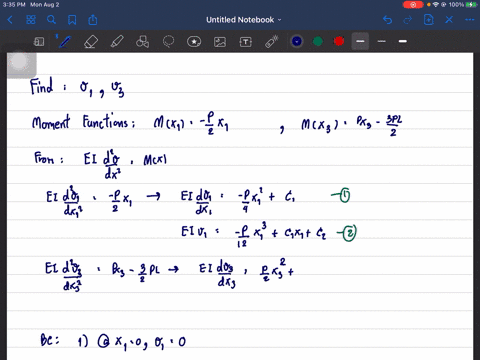
Task: Open the search tool
Action: click(51, 20)
